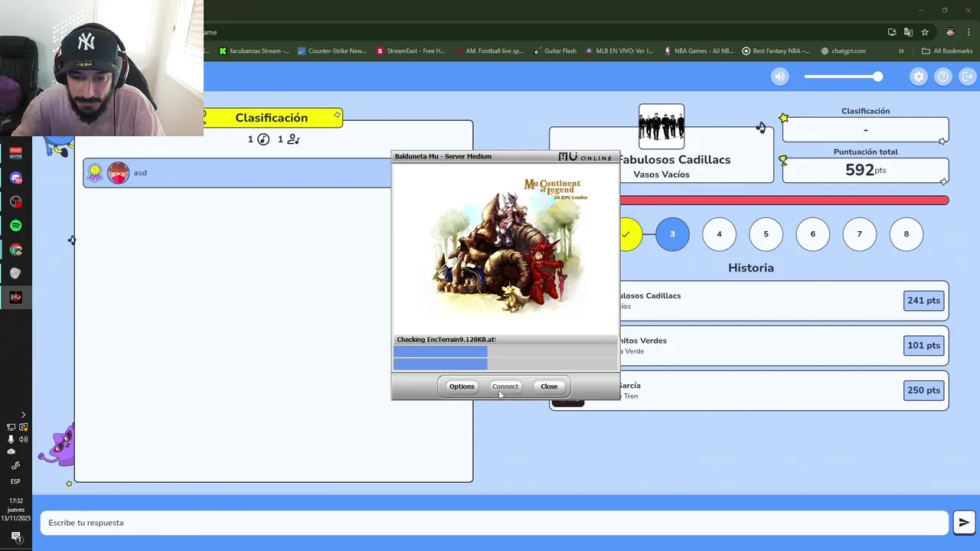Select round 7 circle
Image resolution: width=980 pixels, height=551 pixels.
pos(859,234)
